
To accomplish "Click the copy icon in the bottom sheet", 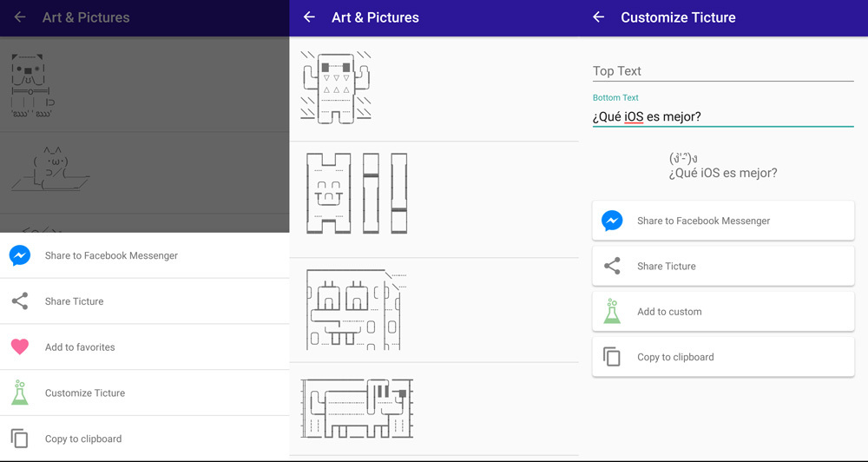I will click(20, 439).
